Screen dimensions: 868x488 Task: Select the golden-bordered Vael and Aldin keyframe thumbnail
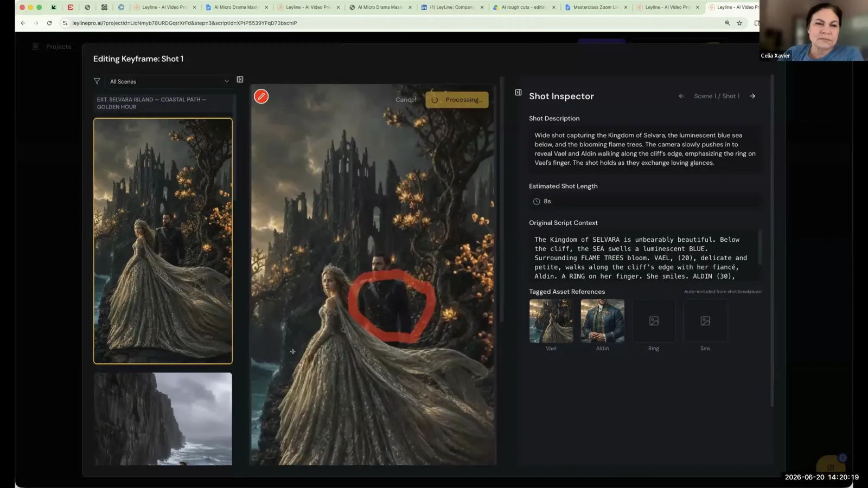[x=163, y=241]
